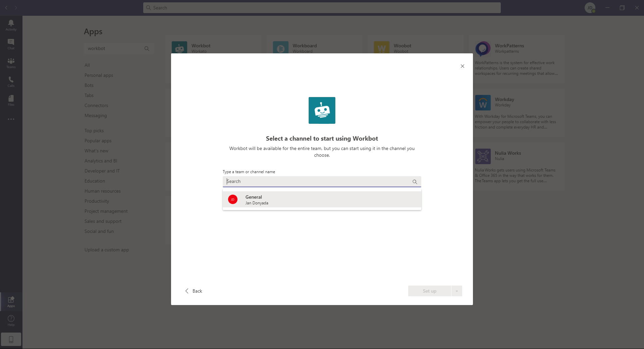
Task: Go to Teams in the sidebar
Action: click(11, 62)
